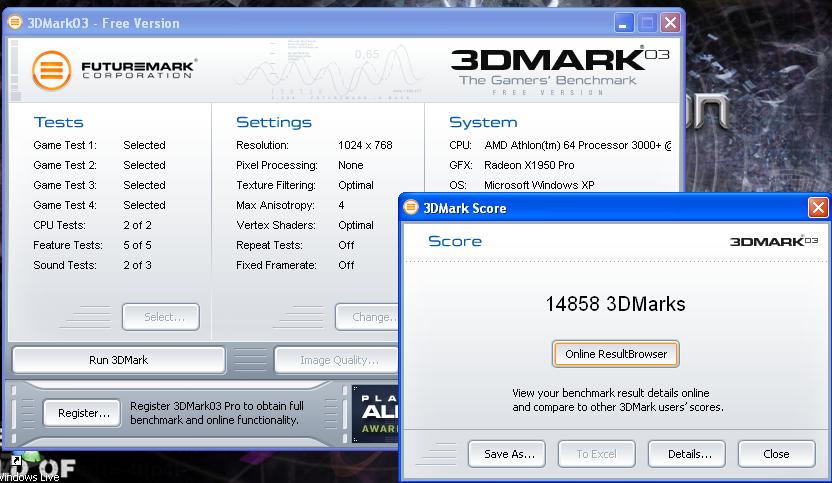Close the 3DMark Score dialog with X
Viewport: 832px width, 483px height.
click(818, 208)
